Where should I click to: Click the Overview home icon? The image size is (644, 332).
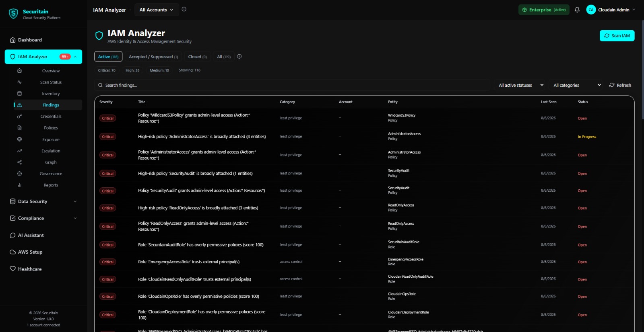click(19, 71)
